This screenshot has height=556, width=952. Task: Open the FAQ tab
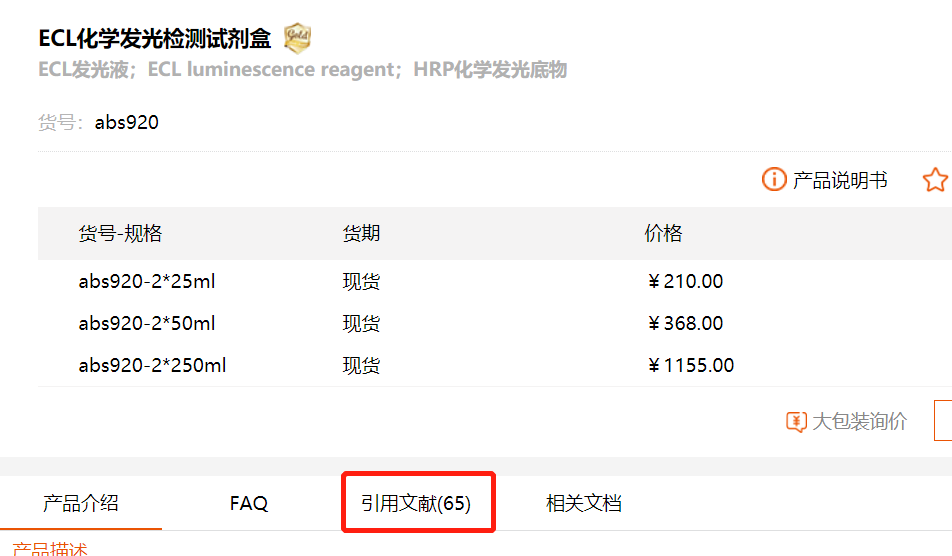coord(249,503)
